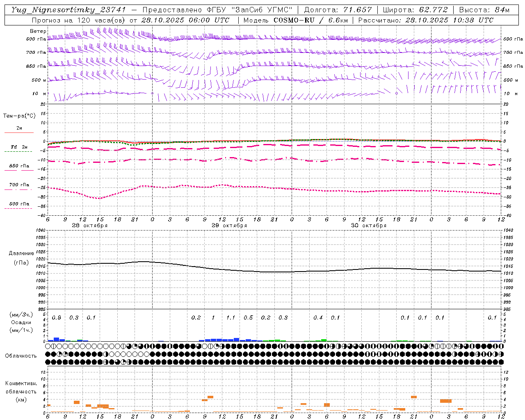Click the Тем-ра(°C) axis label

tap(19, 116)
